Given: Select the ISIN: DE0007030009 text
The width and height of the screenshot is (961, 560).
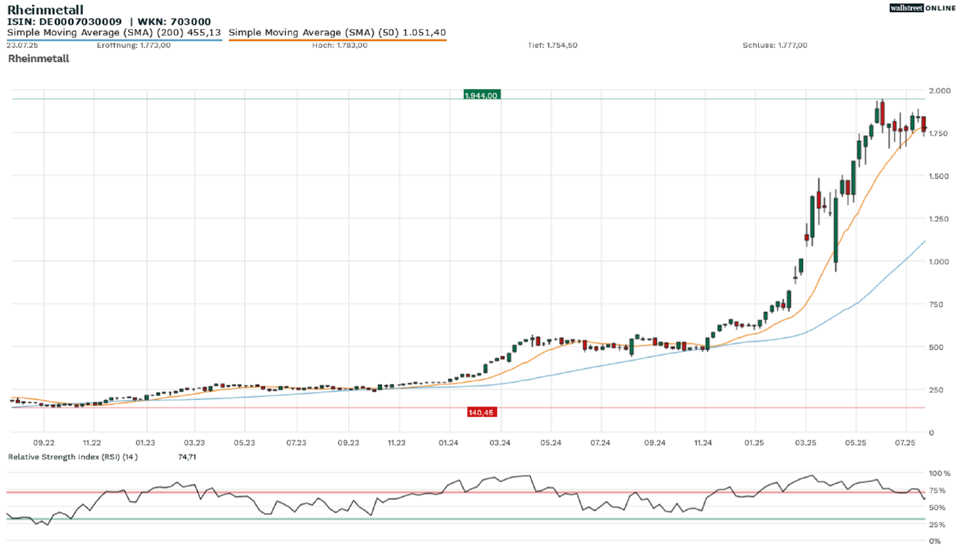Looking at the screenshot, I should pyautogui.click(x=64, y=21).
